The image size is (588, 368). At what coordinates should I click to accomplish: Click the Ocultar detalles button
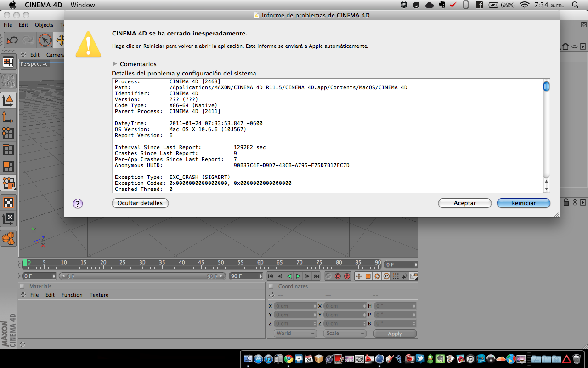click(x=140, y=203)
